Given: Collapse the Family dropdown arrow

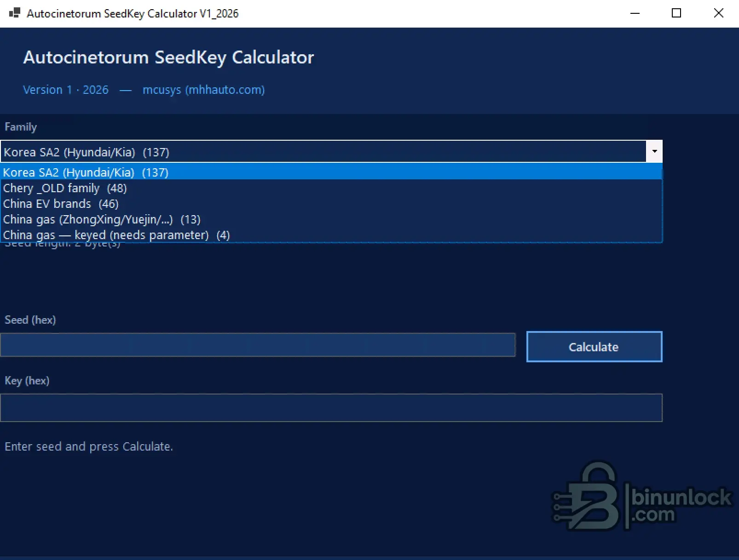Looking at the screenshot, I should (x=654, y=151).
